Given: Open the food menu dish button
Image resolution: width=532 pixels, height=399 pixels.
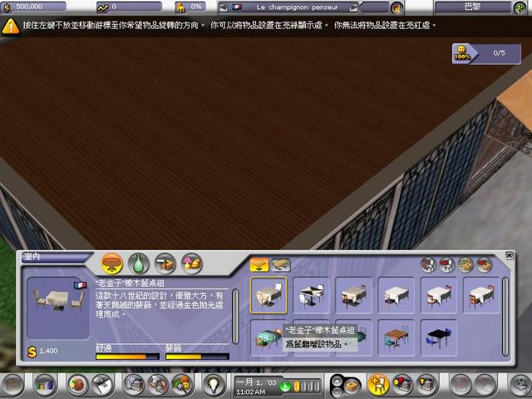Looking at the screenshot, I should 78,386.
